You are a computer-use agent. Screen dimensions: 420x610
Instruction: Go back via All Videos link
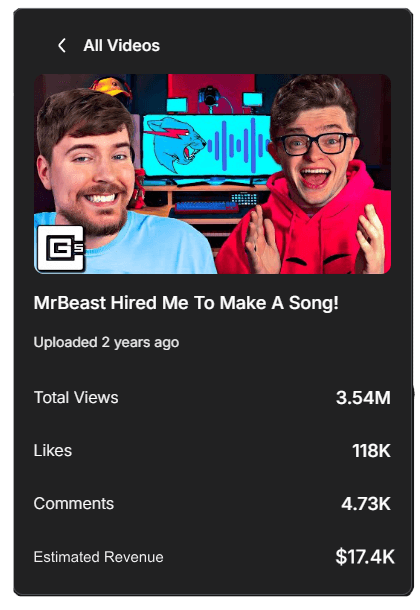pyautogui.click(x=121, y=46)
